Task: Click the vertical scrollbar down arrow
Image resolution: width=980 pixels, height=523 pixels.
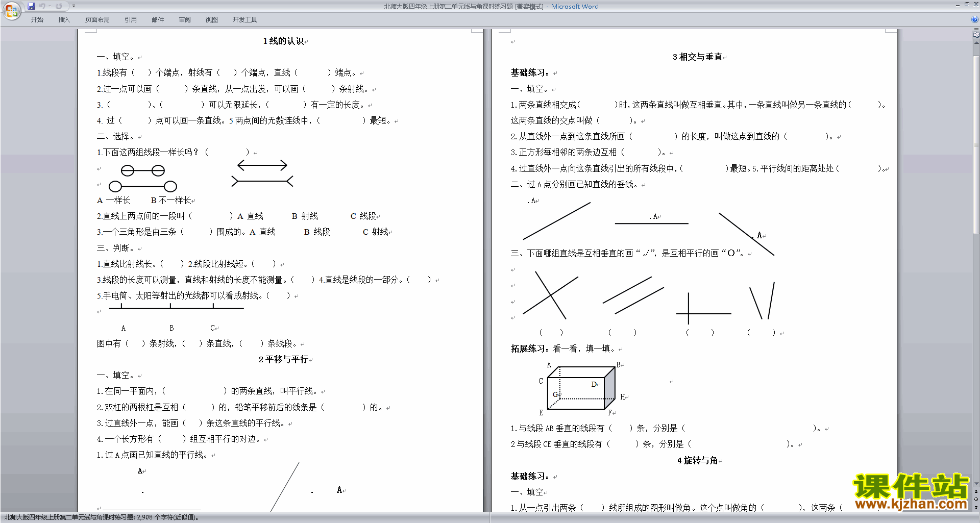Action: pos(976,484)
